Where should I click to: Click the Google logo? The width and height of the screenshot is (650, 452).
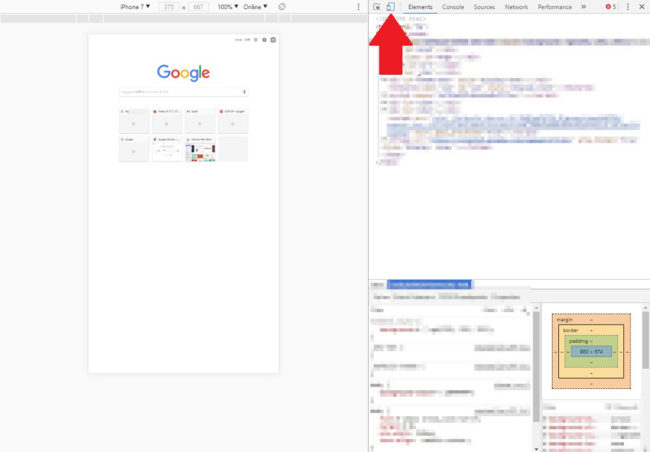click(x=183, y=73)
